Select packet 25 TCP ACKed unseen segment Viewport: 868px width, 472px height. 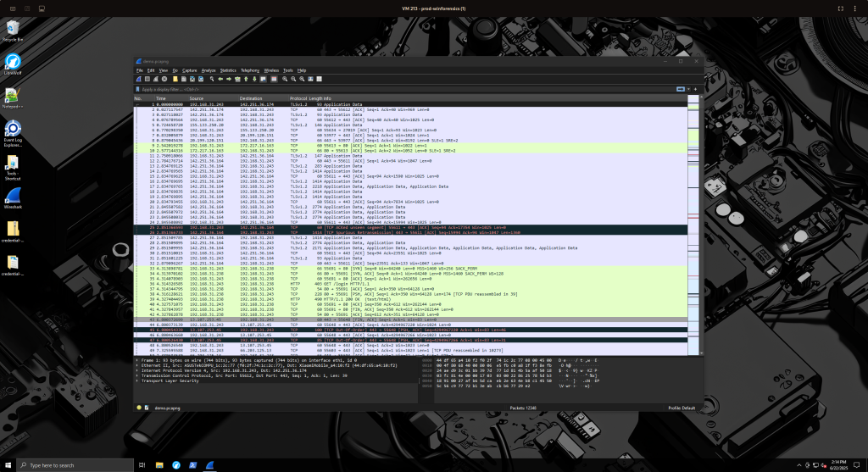coord(410,227)
